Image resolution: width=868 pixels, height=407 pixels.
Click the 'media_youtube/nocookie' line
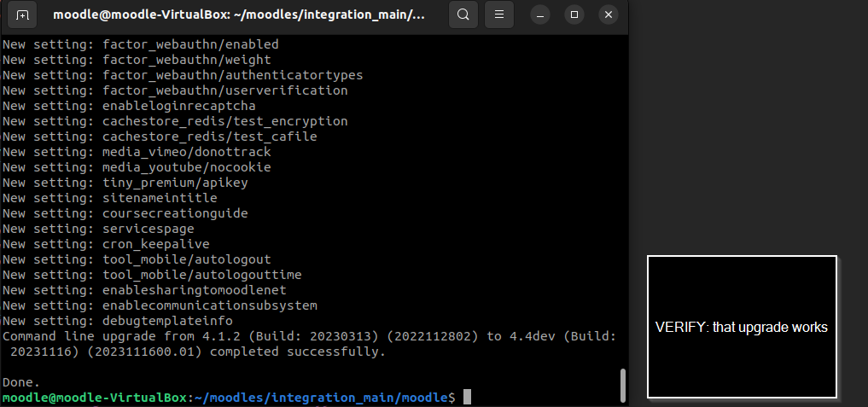pyautogui.click(x=137, y=167)
